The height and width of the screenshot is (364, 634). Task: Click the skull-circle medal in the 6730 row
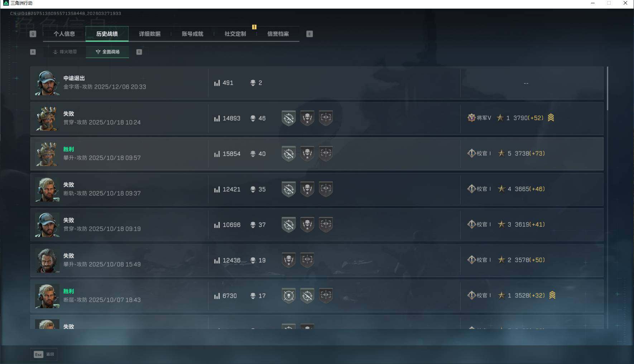click(x=289, y=296)
